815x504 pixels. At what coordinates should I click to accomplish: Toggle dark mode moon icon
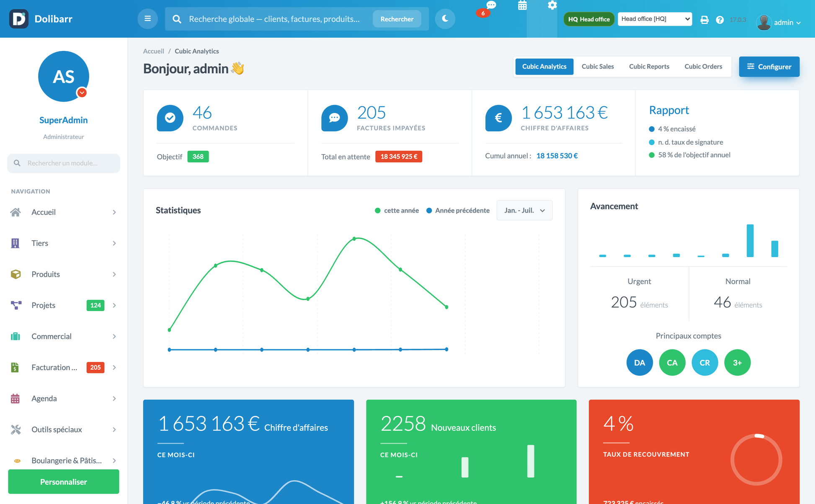pyautogui.click(x=445, y=19)
